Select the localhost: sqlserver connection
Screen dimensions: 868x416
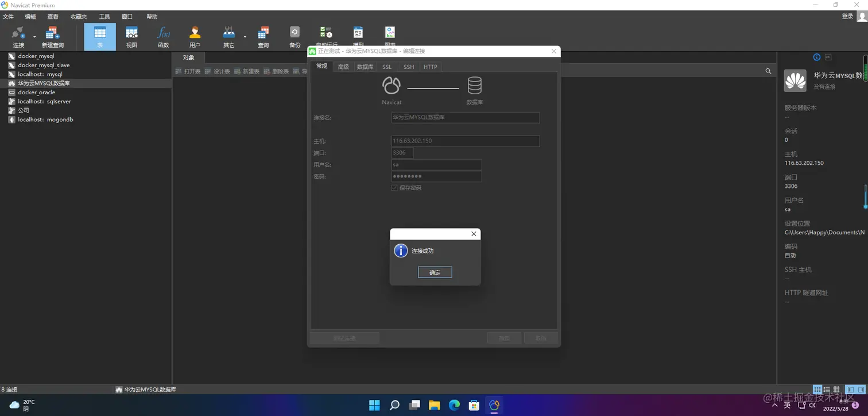pyautogui.click(x=44, y=101)
